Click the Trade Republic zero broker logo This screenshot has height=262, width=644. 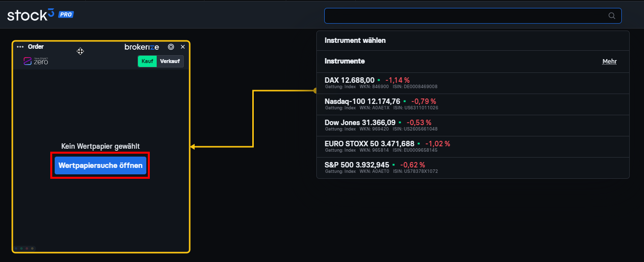[x=36, y=61]
